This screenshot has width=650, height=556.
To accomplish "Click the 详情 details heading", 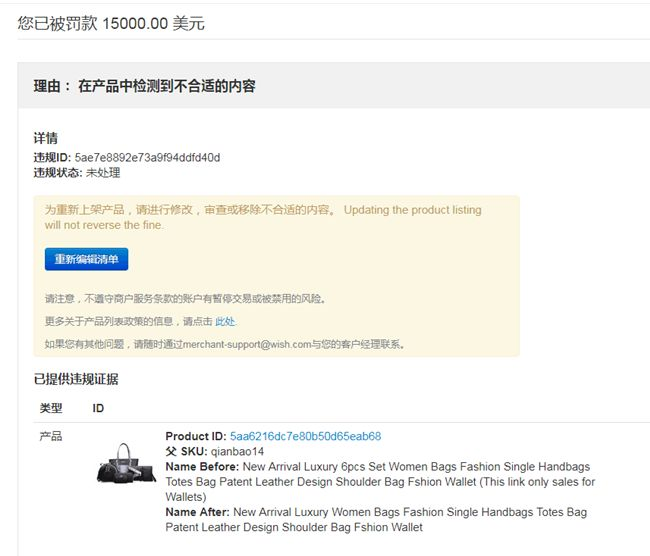I will coord(46,138).
